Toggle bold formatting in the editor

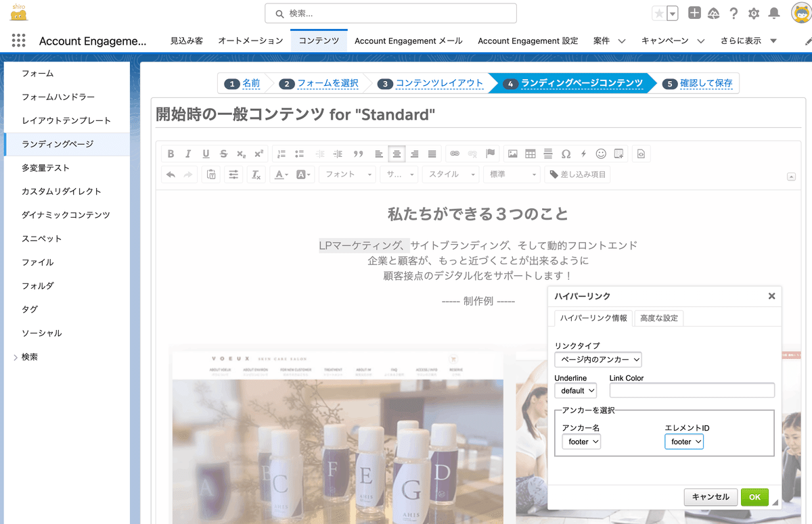(x=171, y=153)
